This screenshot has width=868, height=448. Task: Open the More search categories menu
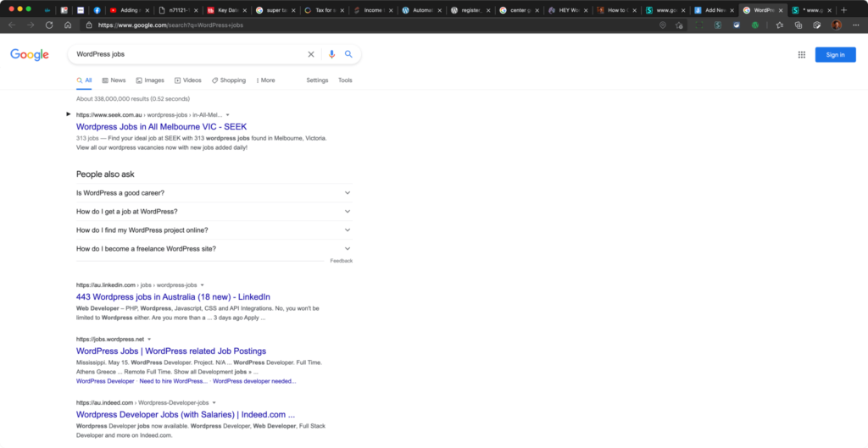pyautogui.click(x=265, y=80)
